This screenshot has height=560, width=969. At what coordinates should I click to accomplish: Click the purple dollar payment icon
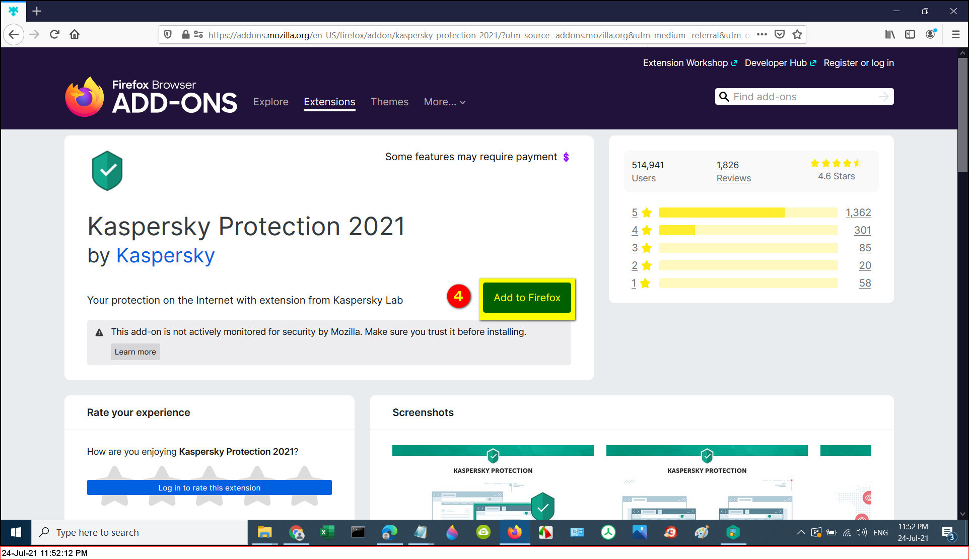566,157
